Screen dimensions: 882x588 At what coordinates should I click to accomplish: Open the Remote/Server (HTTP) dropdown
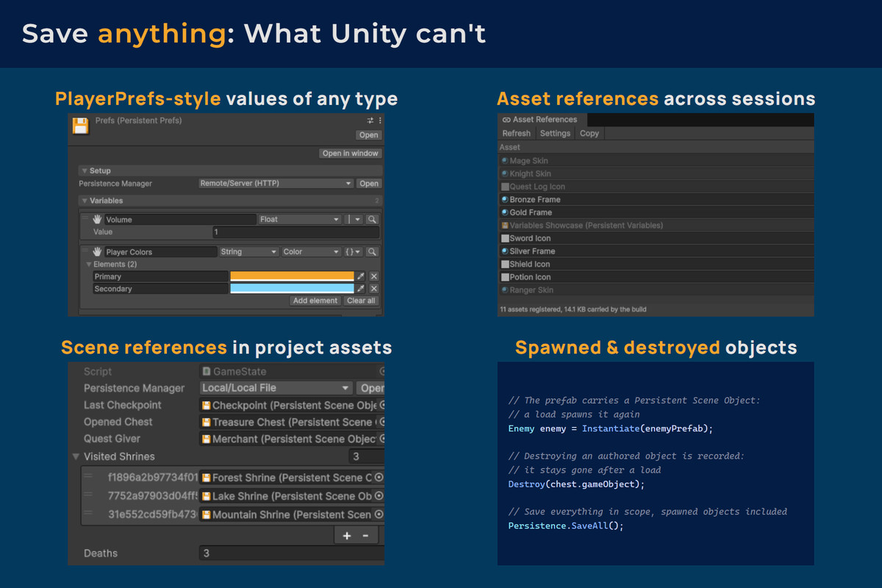pos(276,184)
